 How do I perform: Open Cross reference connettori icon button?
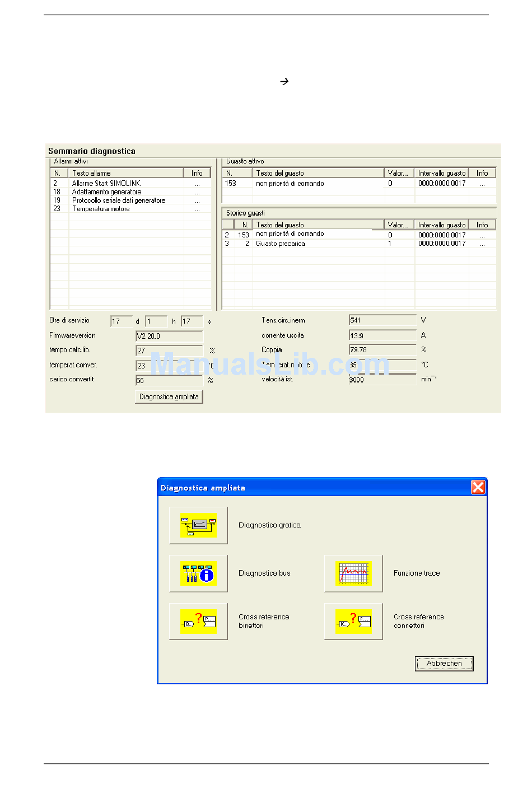[354, 622]
